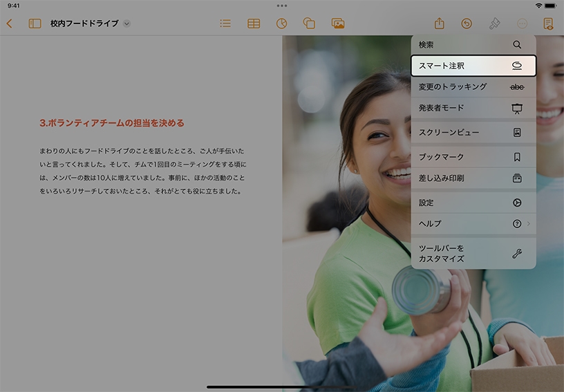Select ツールバーをカスタマイズ
The image size is (564, 392).
tap(473, 253)
